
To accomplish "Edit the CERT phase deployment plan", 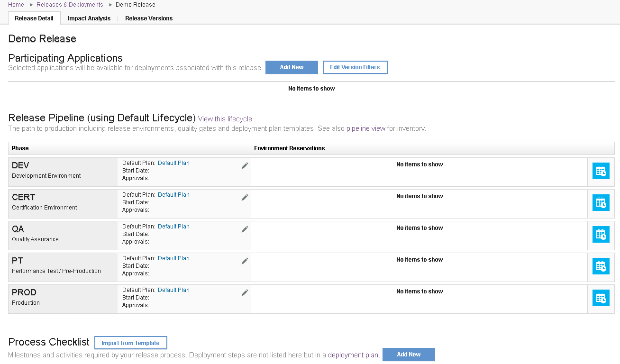I will tap(245, 197).
